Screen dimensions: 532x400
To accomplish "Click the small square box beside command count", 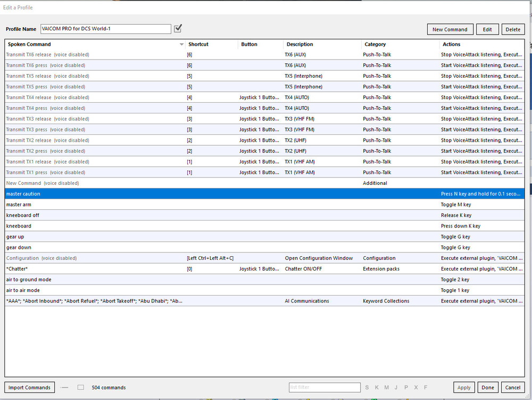I will pyautogui.click(x=81, y=387).
